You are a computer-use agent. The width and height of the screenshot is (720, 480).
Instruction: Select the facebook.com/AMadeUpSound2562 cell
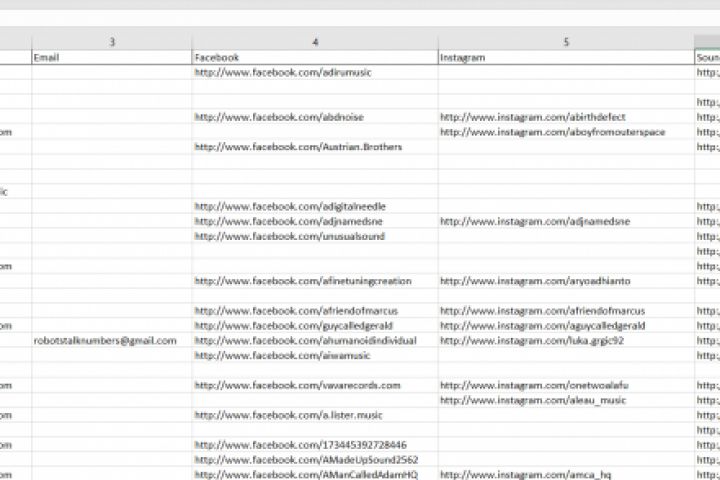tap(315, 460)
